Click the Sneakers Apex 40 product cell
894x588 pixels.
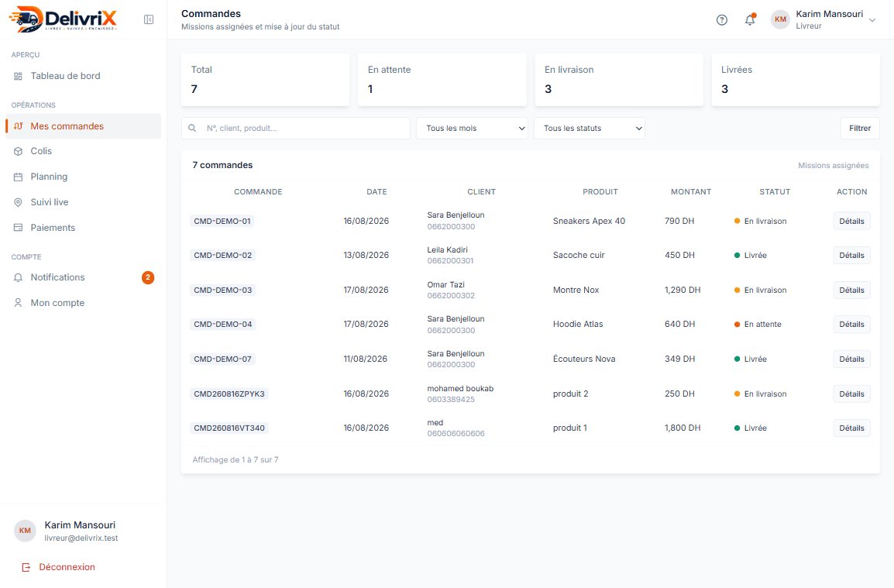pyautogui.click(x=589, y=222)
